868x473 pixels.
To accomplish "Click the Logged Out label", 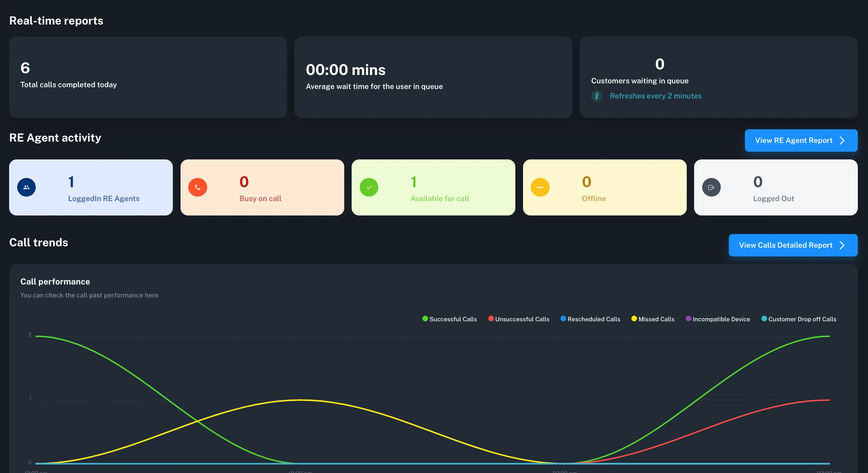I will coord(774,199).
